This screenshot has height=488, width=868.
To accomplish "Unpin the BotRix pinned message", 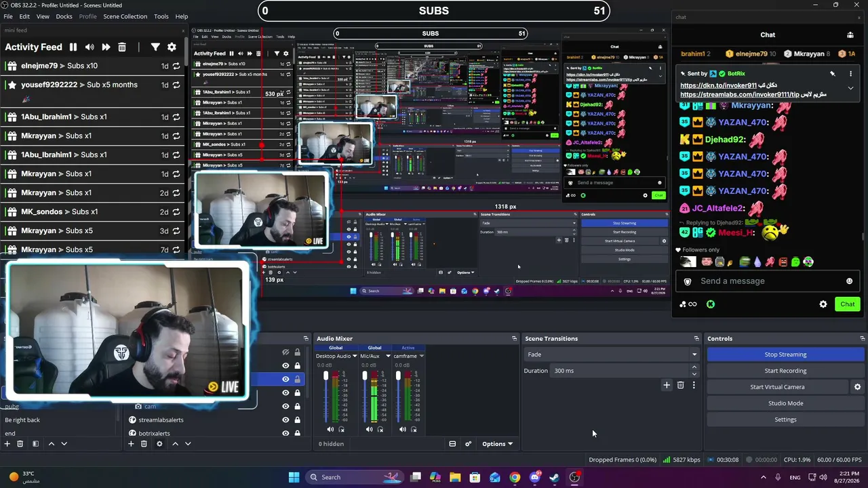I will click(832, 73).
